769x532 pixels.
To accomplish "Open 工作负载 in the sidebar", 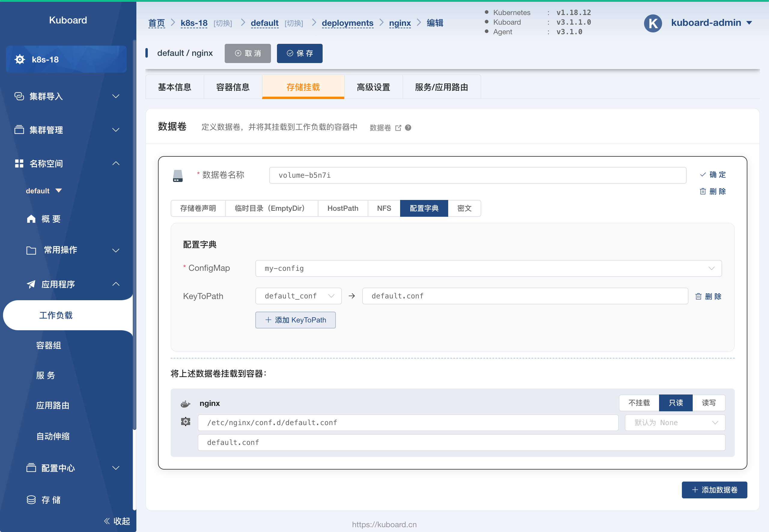I will [68, 315].
